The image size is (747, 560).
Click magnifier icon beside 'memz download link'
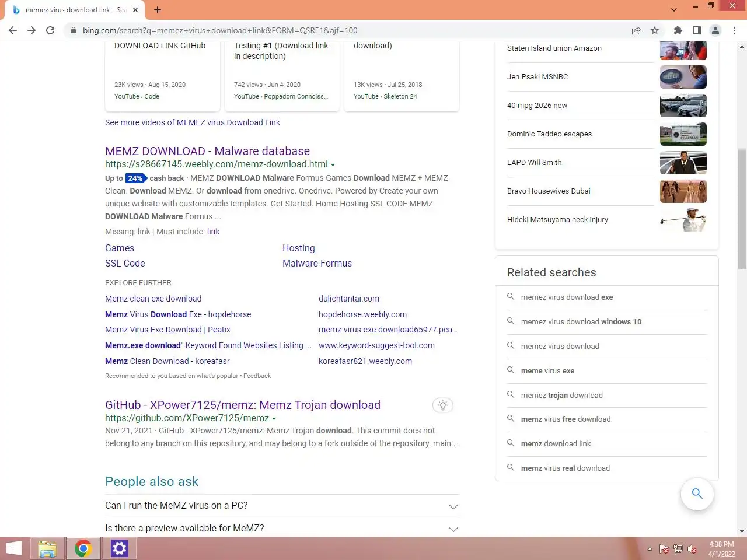[x=511, y=443]
